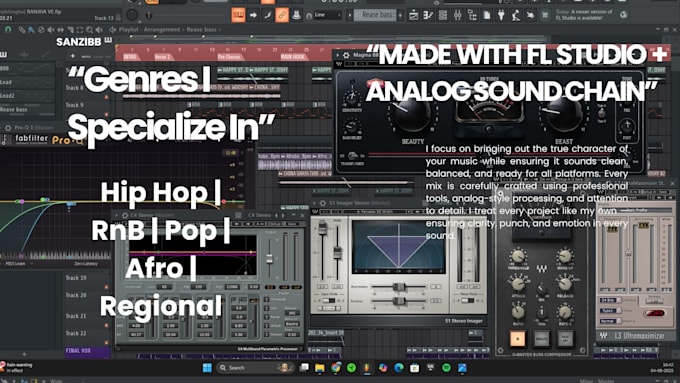The image size is (680, 383).
Task: Click the Threshold knob on buss compressor
Action: pyautogui.click(x=518, y=257)
